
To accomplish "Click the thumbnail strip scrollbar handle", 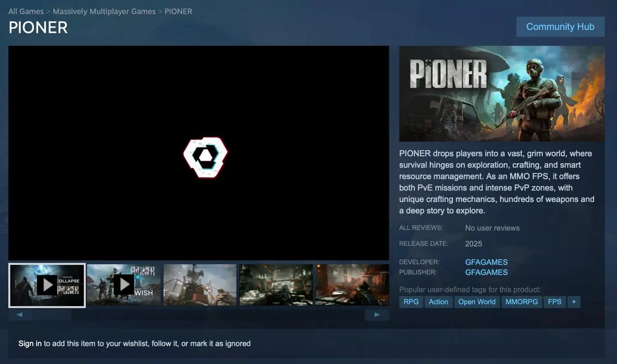I will (x=52, y=315).
